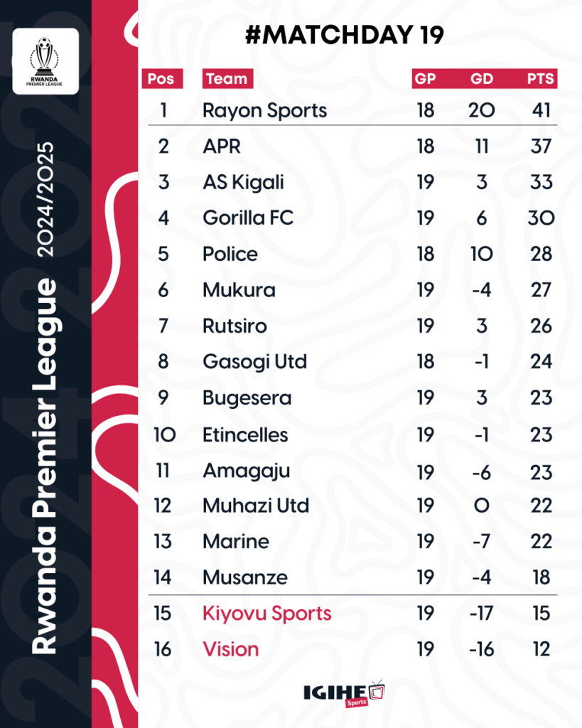The image size is (582, 728).
Task: Click the Rwanda Premier League trophy logo
Action: point(45,61)
